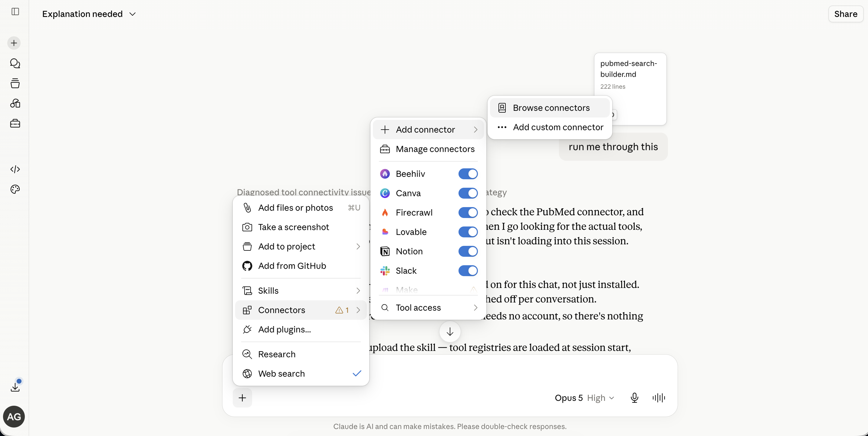The image size is (868, 436).
Task: Open the palette icon in sidebar
Action: pyautogui.click(x=15, y=189)
